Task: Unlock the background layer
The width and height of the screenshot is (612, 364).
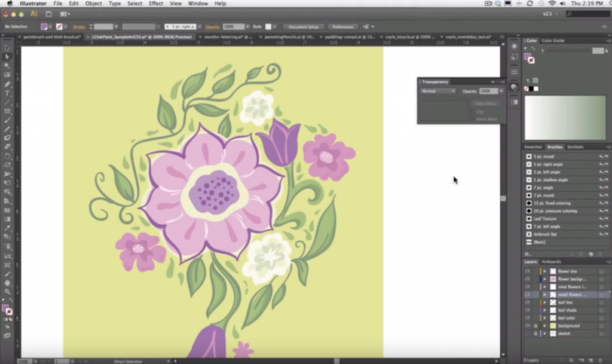Action: coord(535,326)
